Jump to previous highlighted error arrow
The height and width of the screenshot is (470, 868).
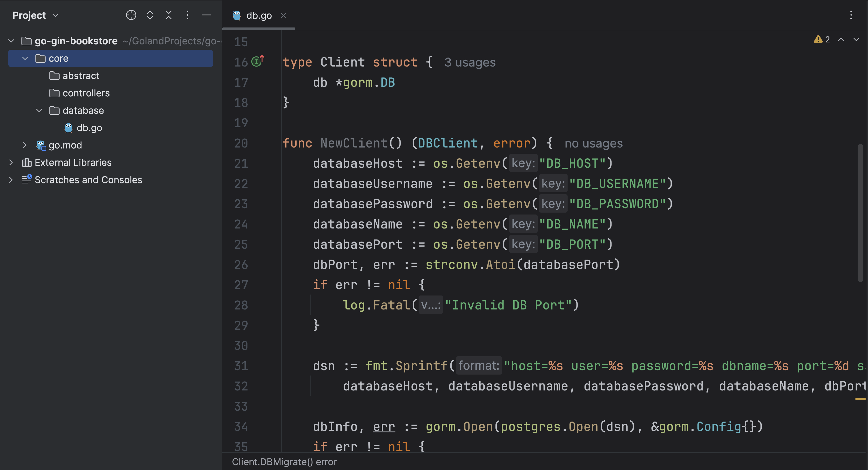tap(841, 40)
